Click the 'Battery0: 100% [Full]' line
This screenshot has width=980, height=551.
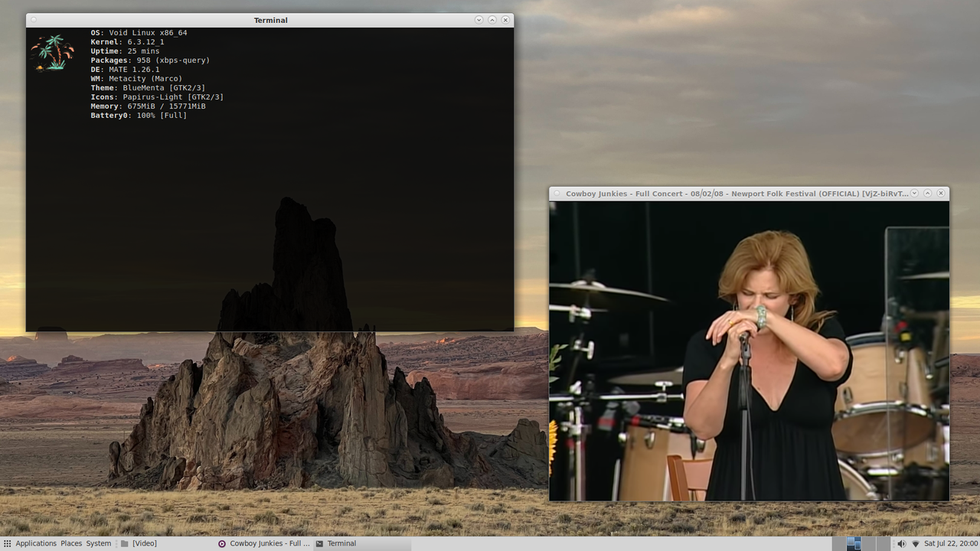click(139, 116)
